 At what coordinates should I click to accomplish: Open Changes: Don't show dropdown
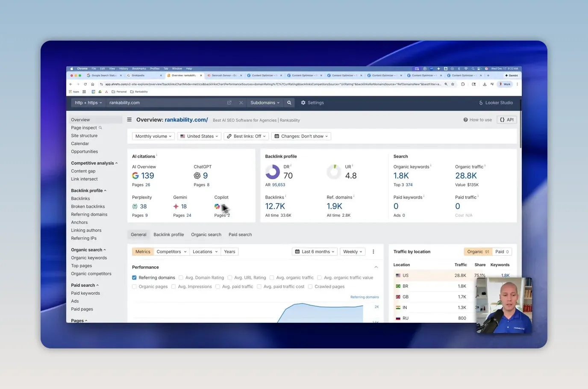tap(301, 136)
